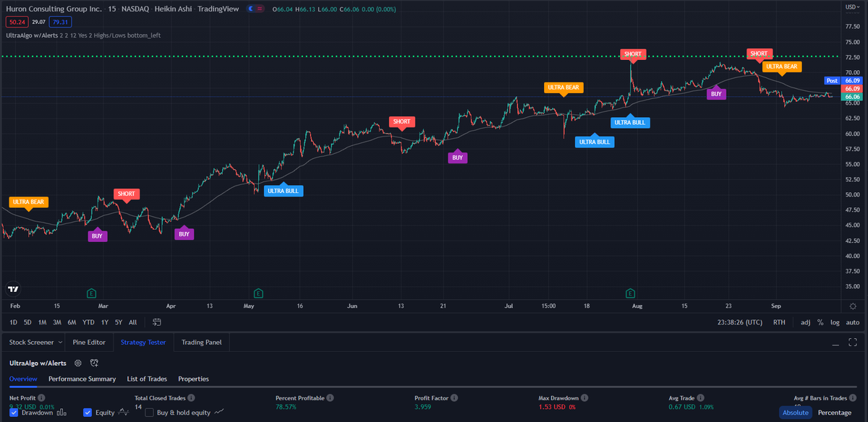Switch results to Absolute values
Screen dimensions: 868x422
pos(795,413)
